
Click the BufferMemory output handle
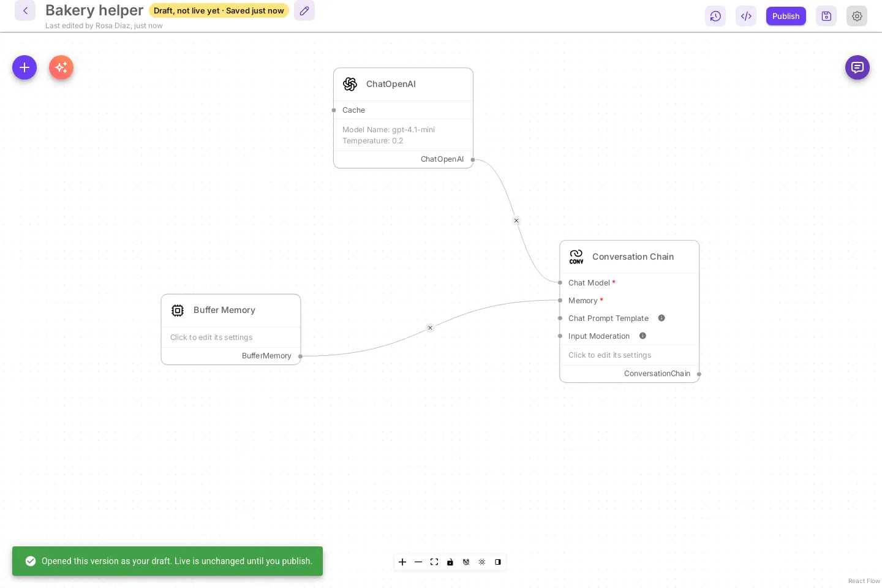pyautogui.click(x=300, y=356)
